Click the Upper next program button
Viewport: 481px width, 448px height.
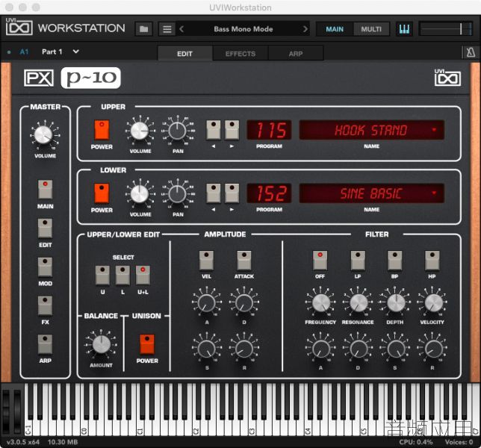232,130
